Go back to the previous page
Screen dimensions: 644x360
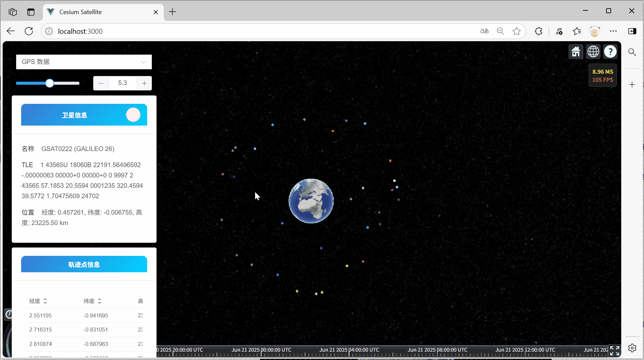pyautogui.click(x=11, y=31)
